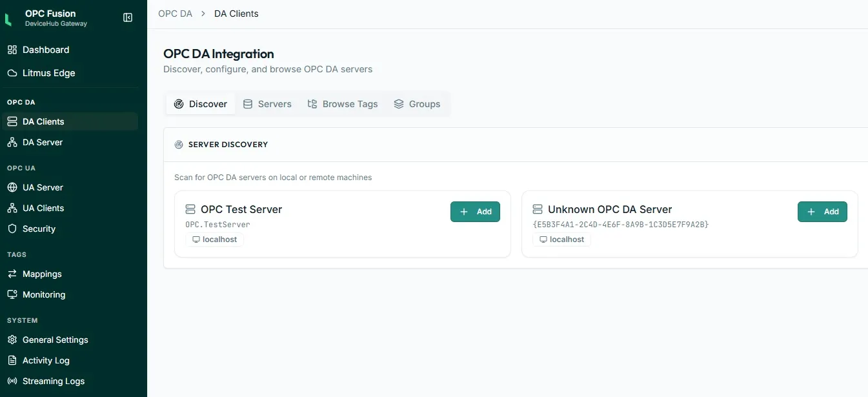868x397 pixels.
Task: Open Litmus Edge in sidebar
Action: [x=70, y=73]
